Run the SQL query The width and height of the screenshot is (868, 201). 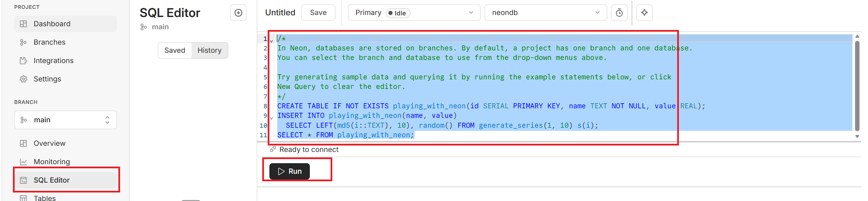pyautogui.click(x=289, y=171)
